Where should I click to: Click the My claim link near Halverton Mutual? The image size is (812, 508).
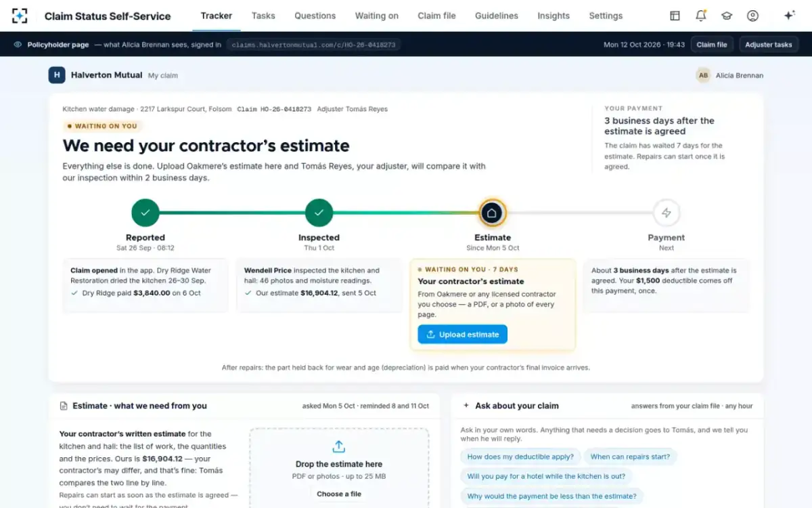click(x=163, y=76)
